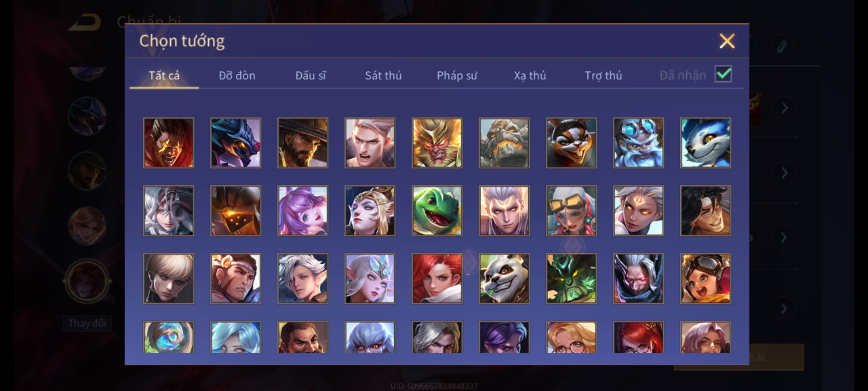Click the Thay đổi button
868x391 pixels.
pos(87,323)
